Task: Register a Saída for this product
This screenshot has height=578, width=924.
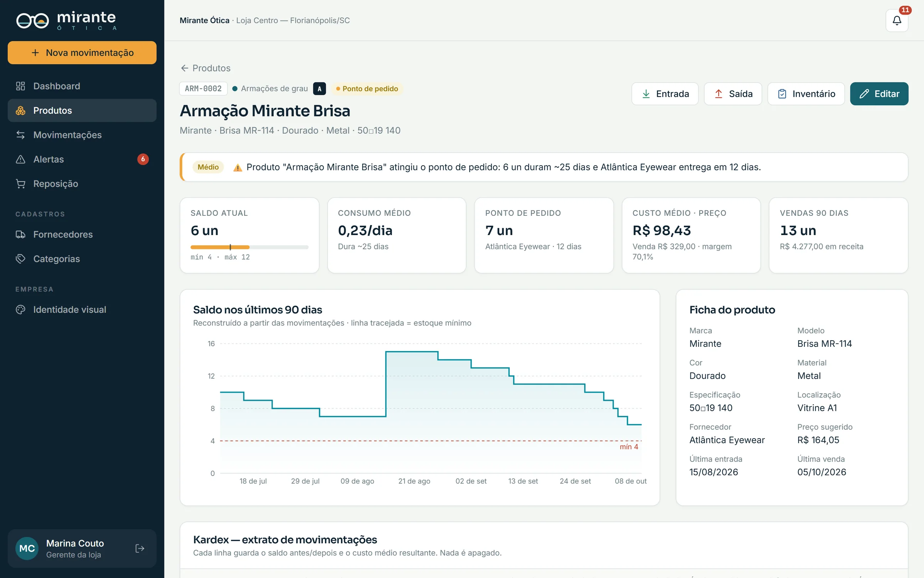Action: [733, 94]
